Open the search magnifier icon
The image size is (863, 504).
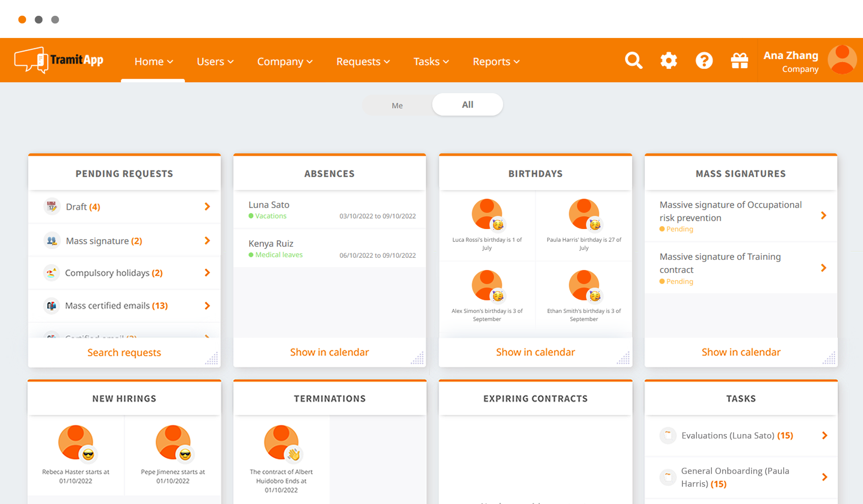633,61
